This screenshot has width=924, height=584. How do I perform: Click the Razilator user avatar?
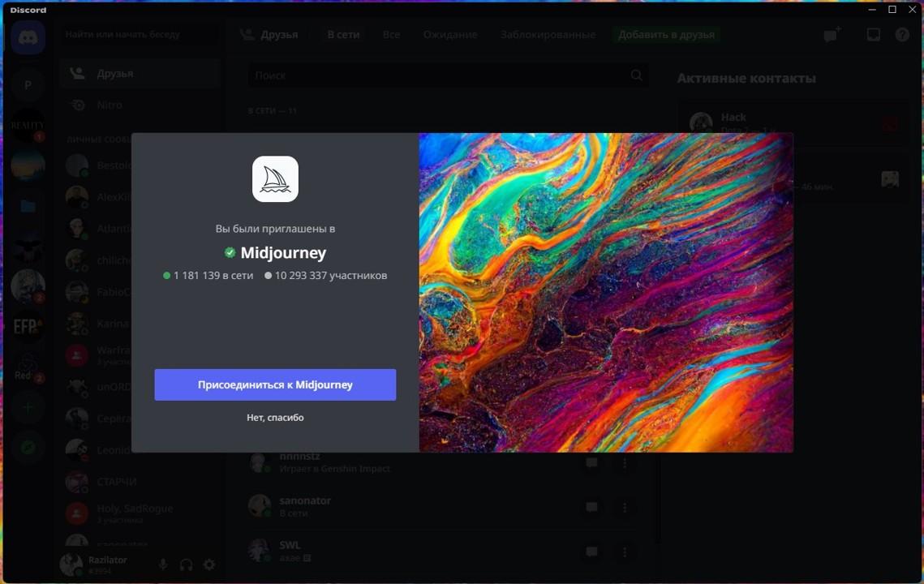pos(71,564)
